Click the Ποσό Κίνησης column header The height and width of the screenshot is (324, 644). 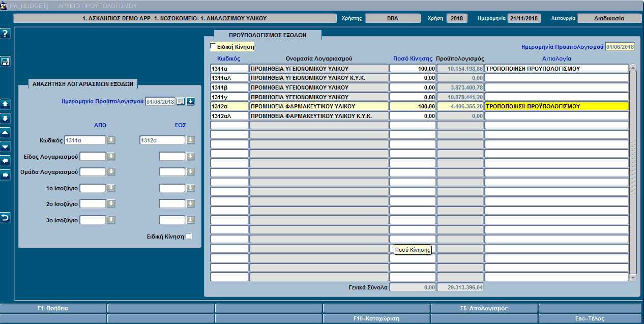pyautogui.click(x=413, y=58)
